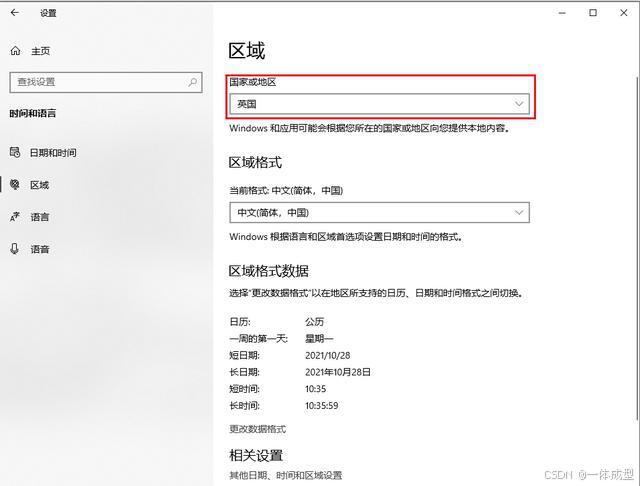Expand the chevron of the 英国 dropdown
This screenshot has height=486, width=640.
tap(519, 104)
